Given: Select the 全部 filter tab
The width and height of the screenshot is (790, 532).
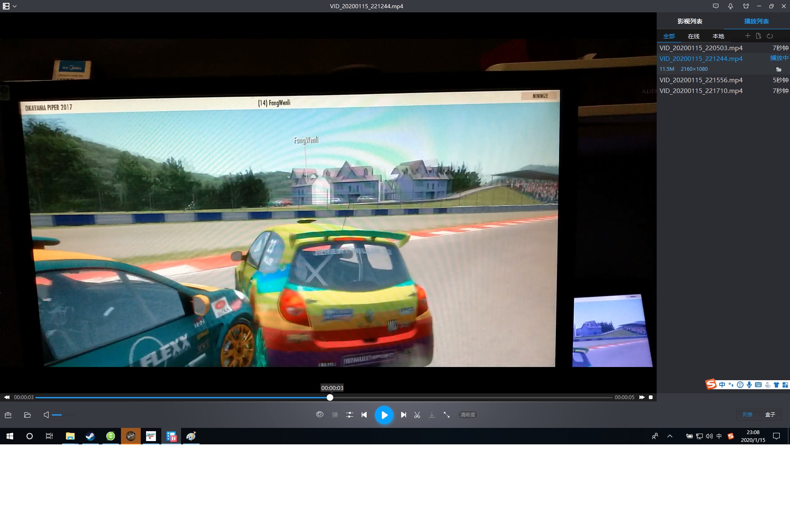Looking at the screenshot, I should (669, 36).
